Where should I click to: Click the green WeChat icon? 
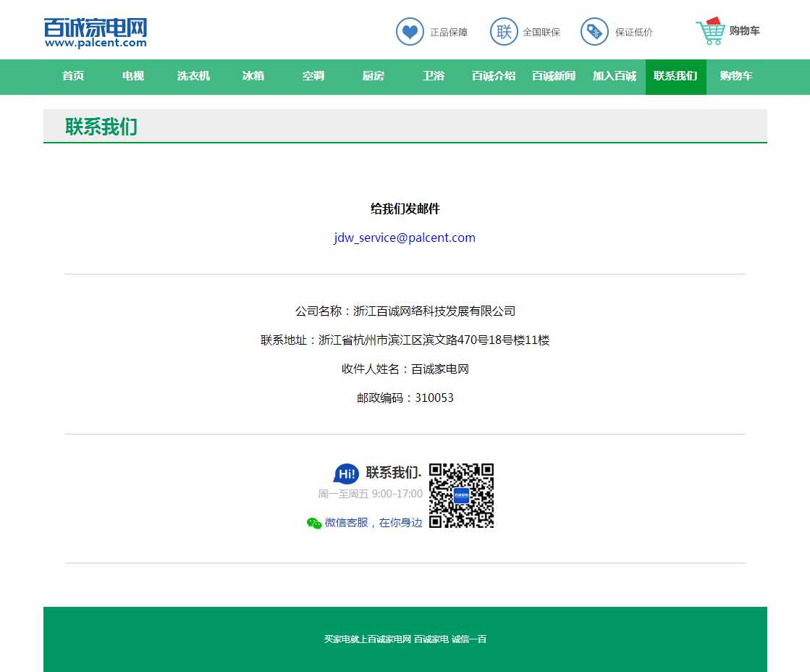coord(314,523)
